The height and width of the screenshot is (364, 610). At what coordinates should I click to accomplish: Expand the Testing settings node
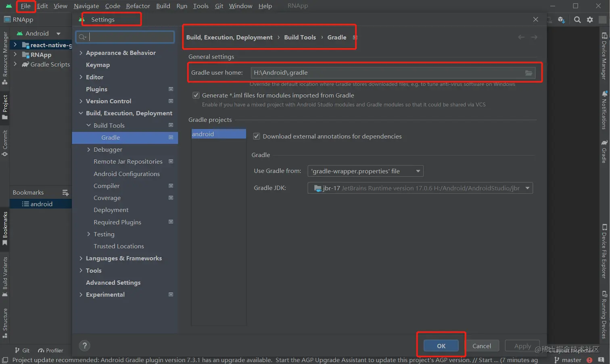click(x=89, y=234)
